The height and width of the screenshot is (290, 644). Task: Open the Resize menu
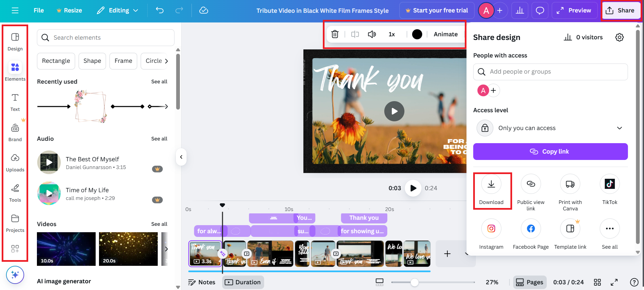[69, 10]
